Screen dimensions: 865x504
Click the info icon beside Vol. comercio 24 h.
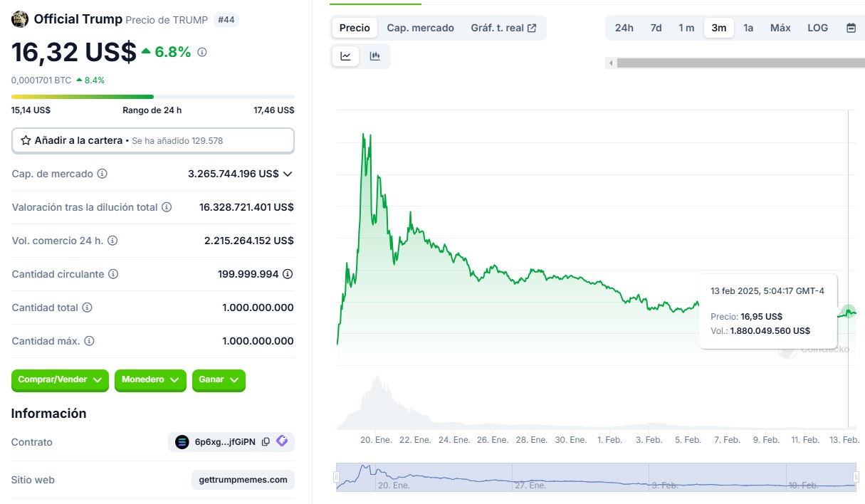[112, 241]
